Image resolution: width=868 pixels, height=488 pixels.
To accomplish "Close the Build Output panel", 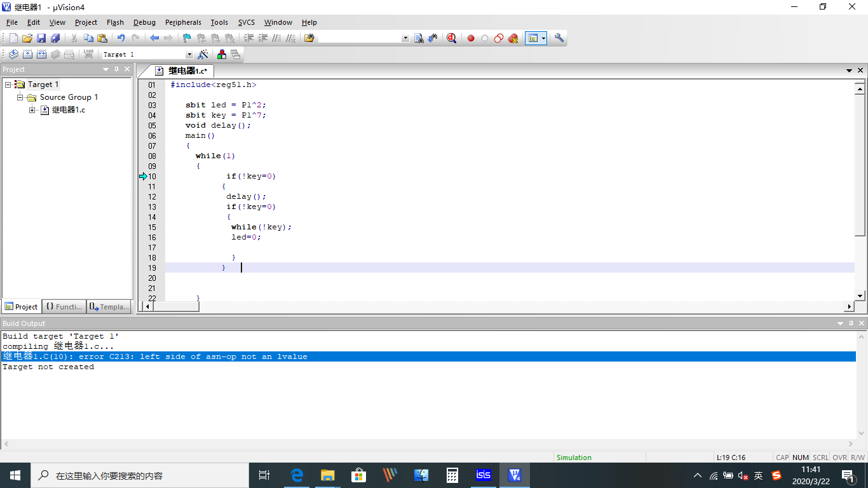I will click(861, 323).
